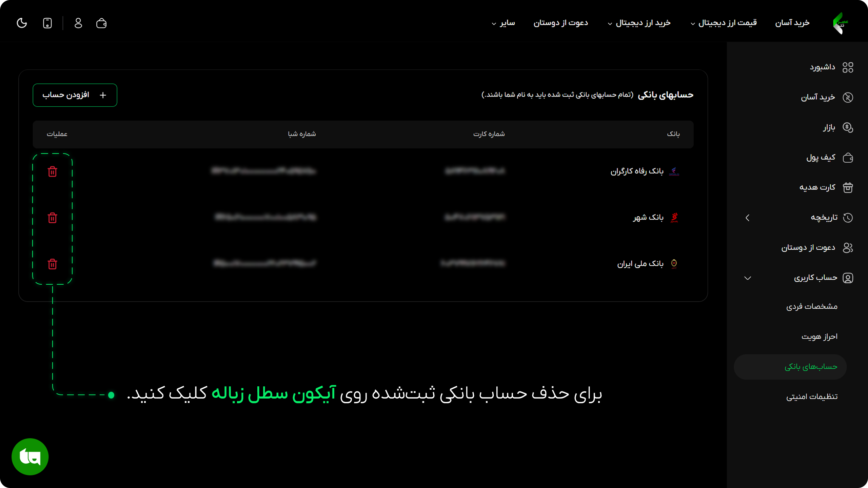
Task: Open the خرید ارز دیجیتال dropdown menu
Action: pos(639,23)
